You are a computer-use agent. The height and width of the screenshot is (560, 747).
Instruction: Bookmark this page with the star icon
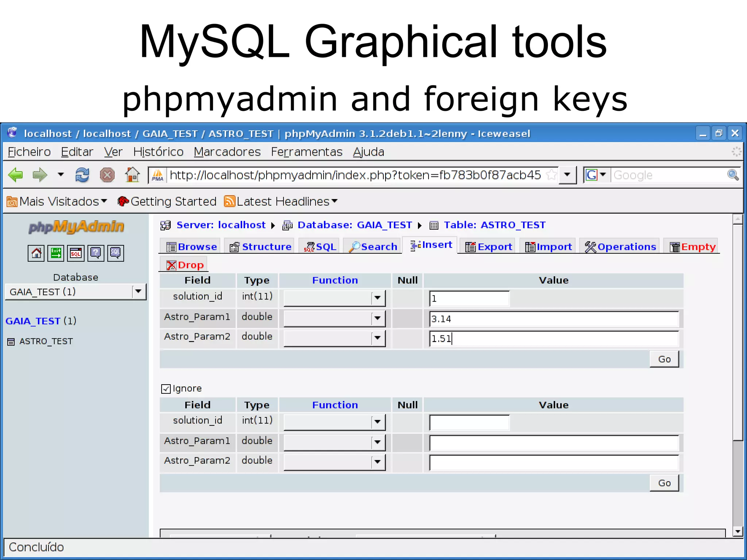pyautogui.click(x=551, y=175)
